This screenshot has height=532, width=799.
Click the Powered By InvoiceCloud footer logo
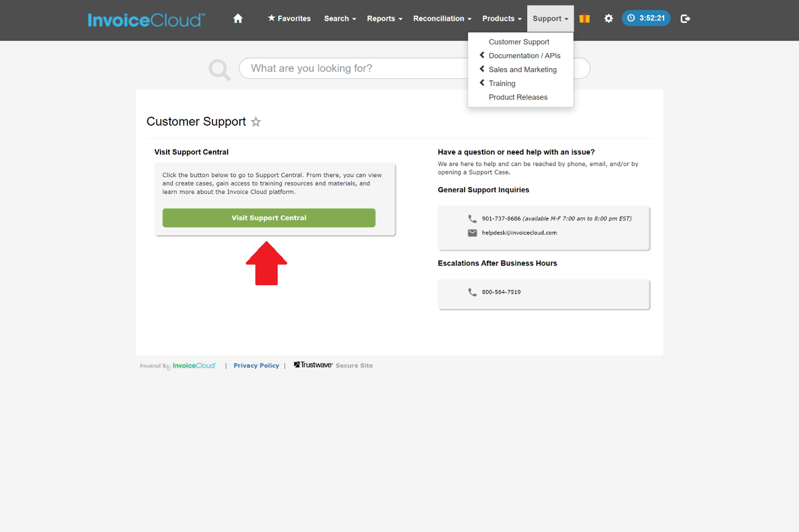point(178,366)
